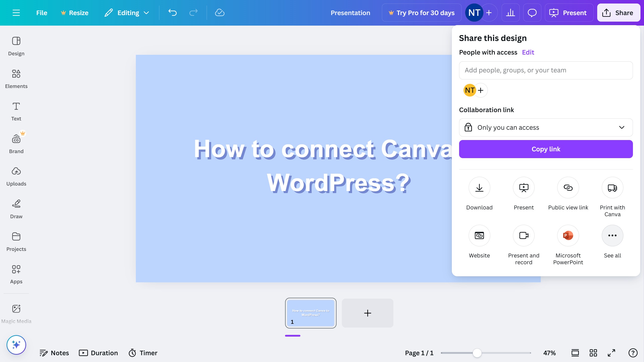Toggle grid view of pages
The height and width of the screenshot is (362, 644).
593,353
